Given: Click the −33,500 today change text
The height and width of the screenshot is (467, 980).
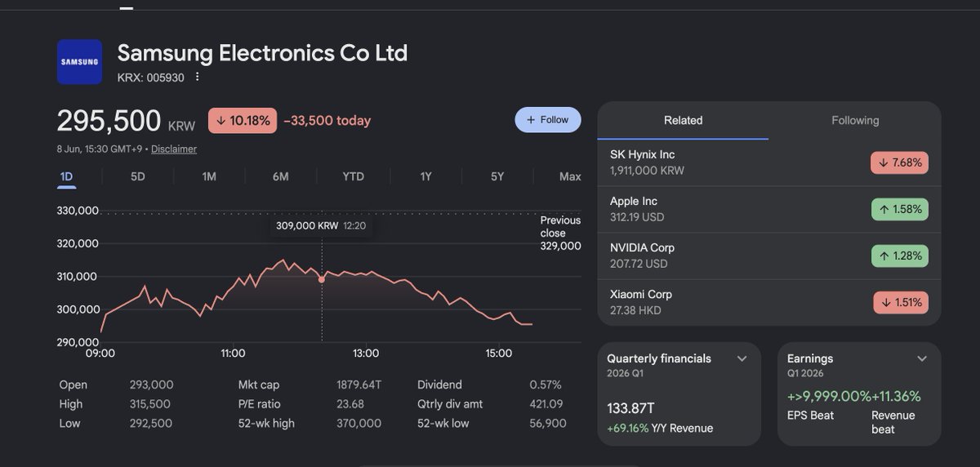Looking at the screenshot, I should (x=327, y=120).
